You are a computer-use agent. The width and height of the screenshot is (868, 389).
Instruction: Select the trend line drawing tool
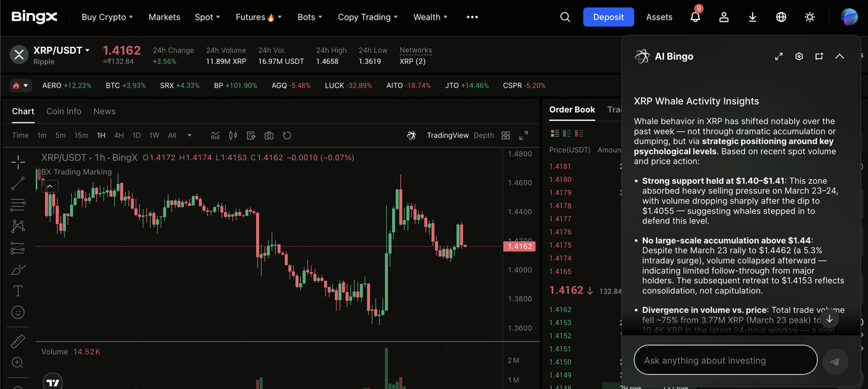coord(18,183)
